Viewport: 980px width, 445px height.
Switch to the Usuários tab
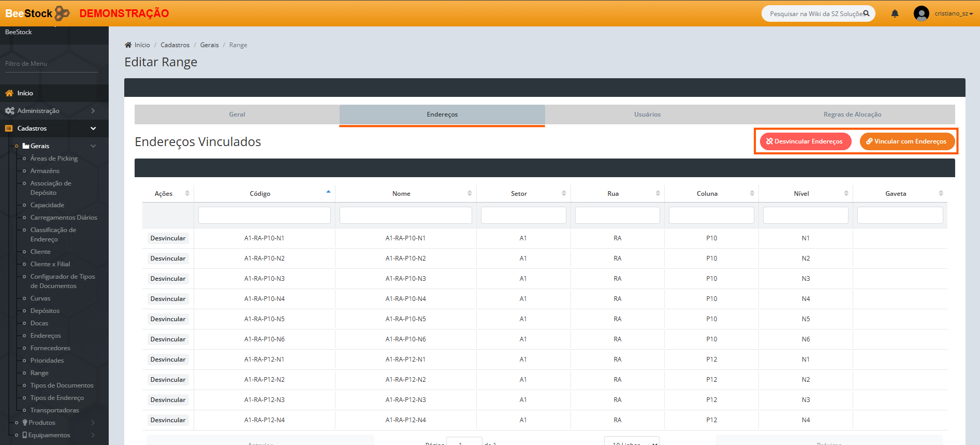(x=647, y=114)
